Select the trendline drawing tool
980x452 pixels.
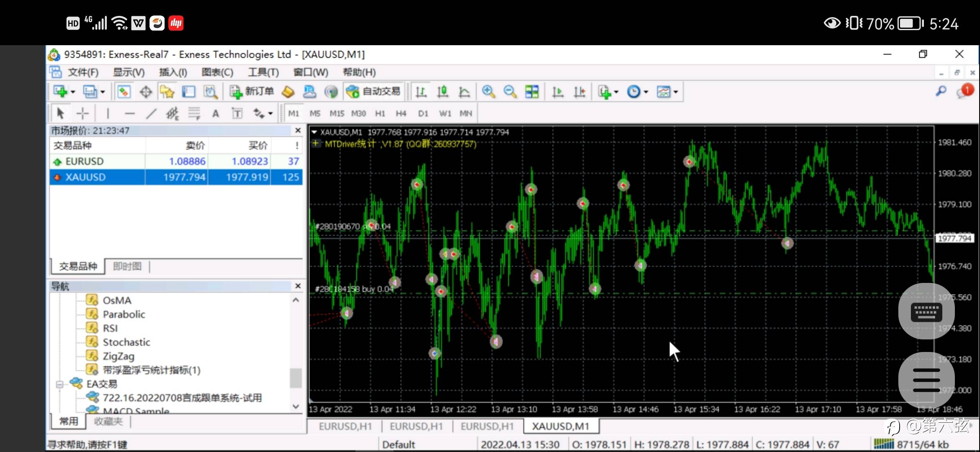coord(151,113)
